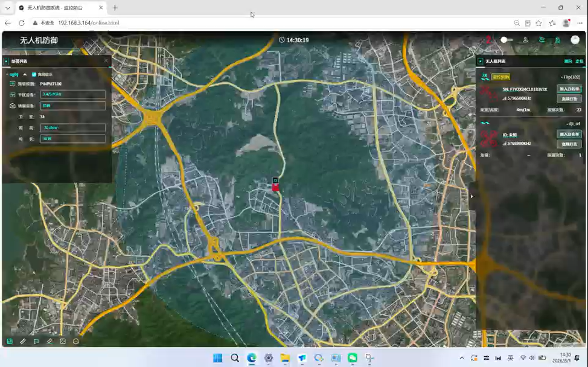
Task: Toggle the teal checkbox in deployment panel
Action: 34,74
